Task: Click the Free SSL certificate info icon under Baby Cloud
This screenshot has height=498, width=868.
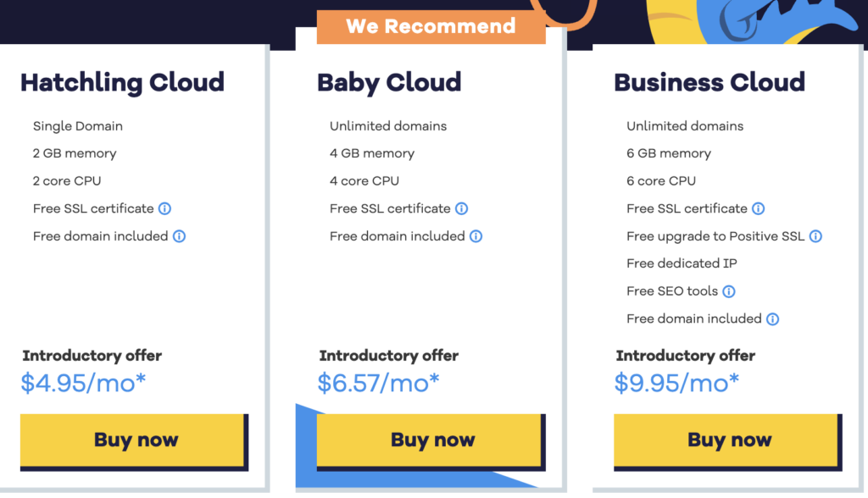Action: click(461, 208)
